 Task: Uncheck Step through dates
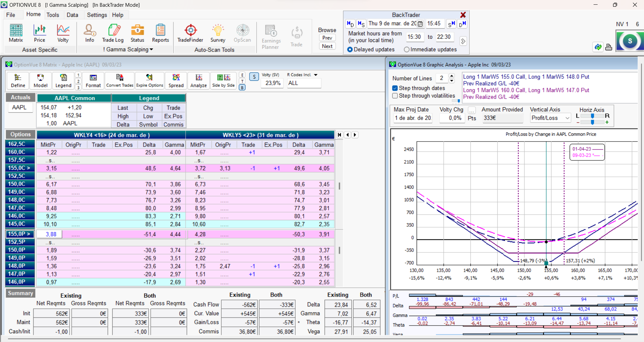[395, 88]
